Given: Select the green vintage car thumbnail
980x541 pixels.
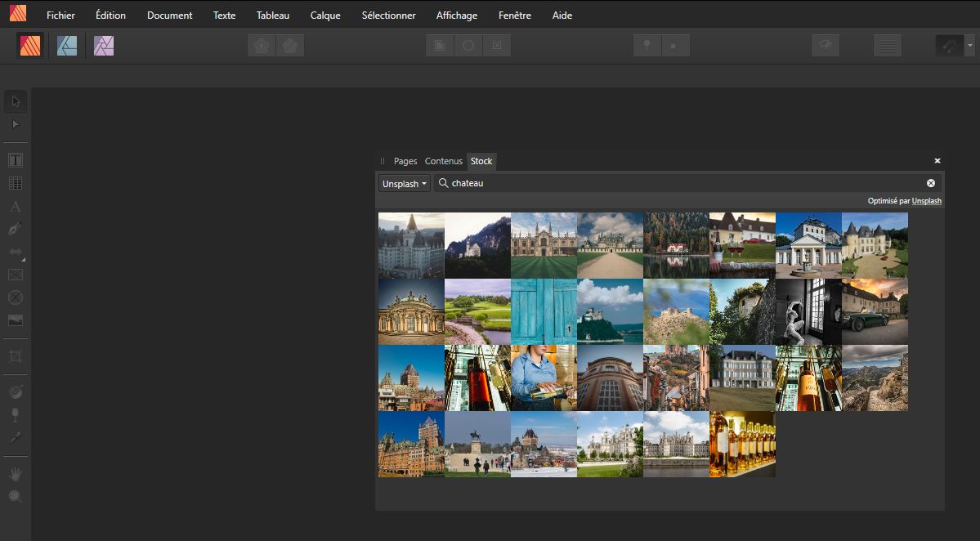Looking at the screenshot, I should [875, 311].
